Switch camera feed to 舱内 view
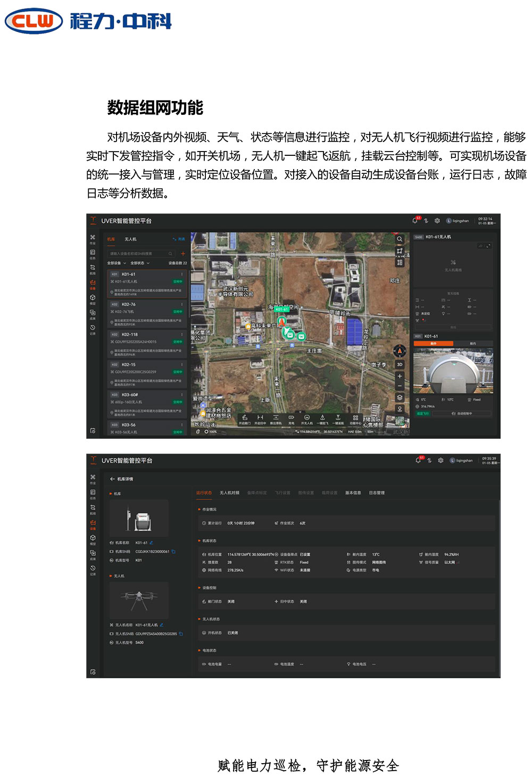532x777 pixels. [x=473, y=344]
